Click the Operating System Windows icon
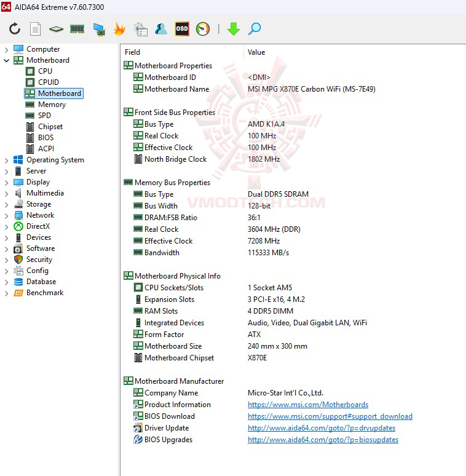This screenshot has width=466, height=476. (18, 160)
